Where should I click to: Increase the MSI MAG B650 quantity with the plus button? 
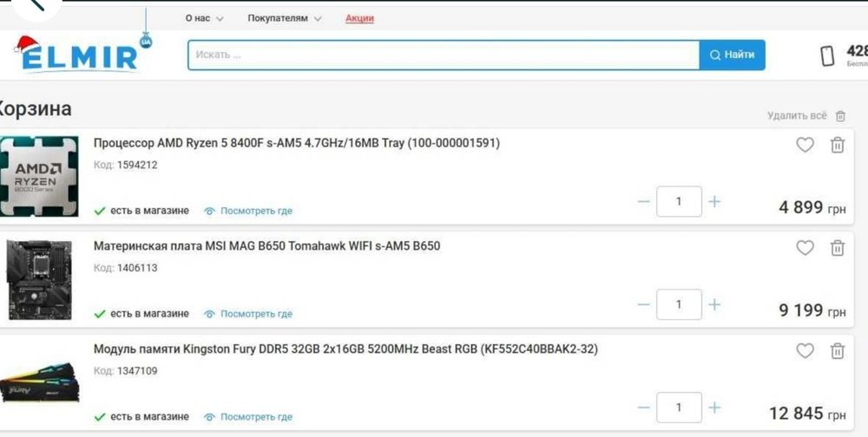point(714,304)
